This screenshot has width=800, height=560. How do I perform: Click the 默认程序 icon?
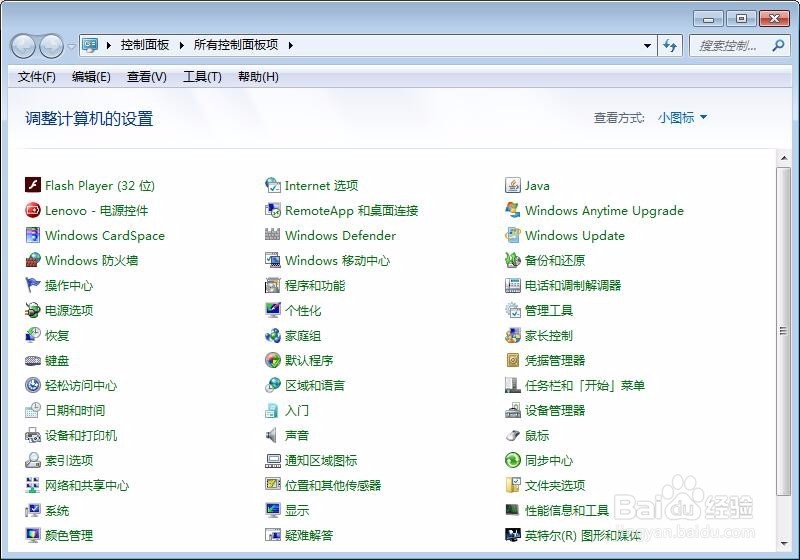273,360
